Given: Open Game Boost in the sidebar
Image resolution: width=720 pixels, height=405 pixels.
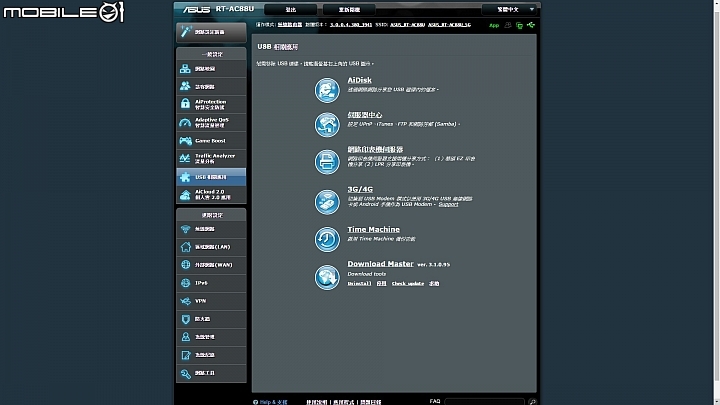Looking at the screenshot, I should coord(211,141).
